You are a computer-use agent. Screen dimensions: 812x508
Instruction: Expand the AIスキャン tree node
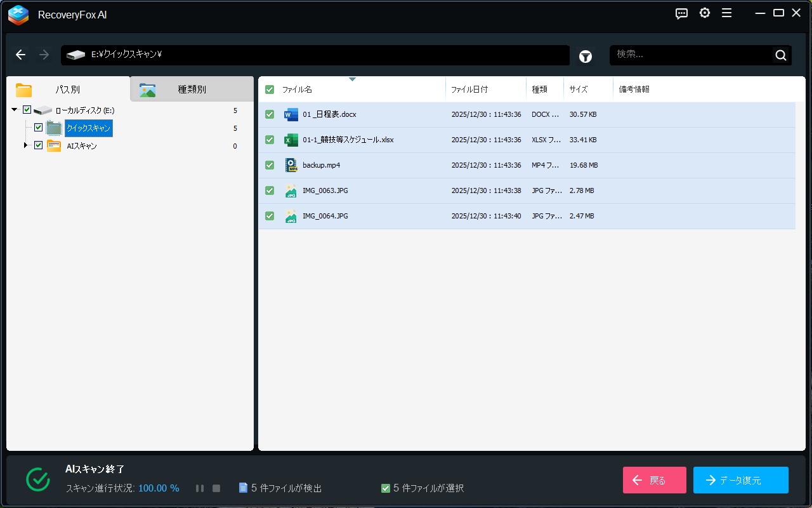[x=26, y=146]
